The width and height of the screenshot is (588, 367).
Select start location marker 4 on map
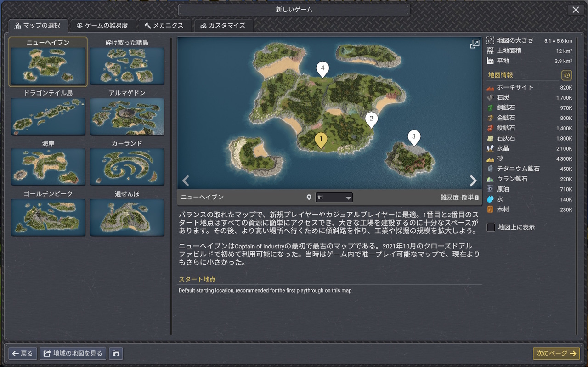pyautogui.click(x=322, y=69)
